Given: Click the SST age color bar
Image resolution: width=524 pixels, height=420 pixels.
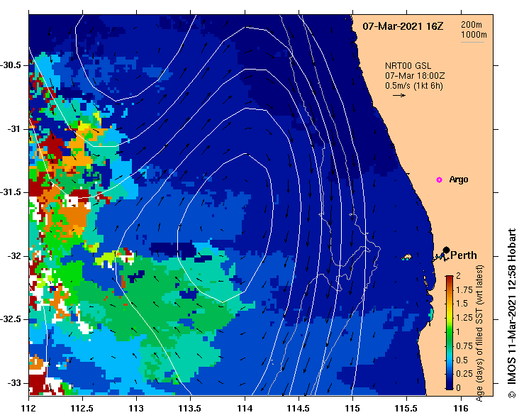Looking at the screenshot, I should 450,333.
